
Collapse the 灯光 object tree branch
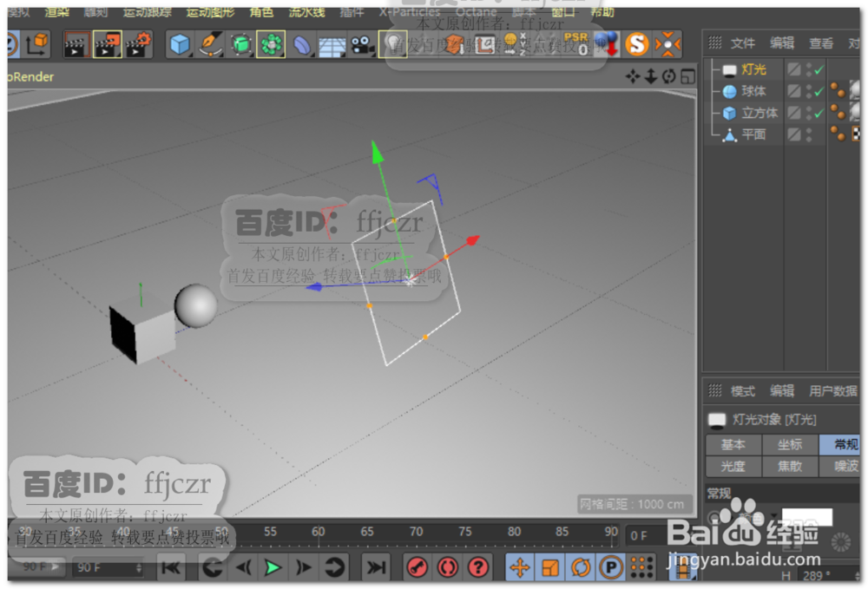pos(713,69)
